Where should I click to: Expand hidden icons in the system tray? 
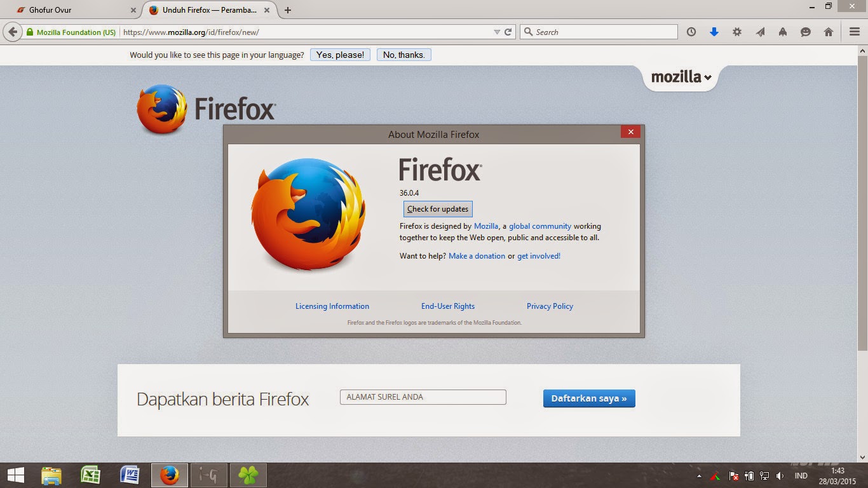pyautogui.click(x=700, y=475)
